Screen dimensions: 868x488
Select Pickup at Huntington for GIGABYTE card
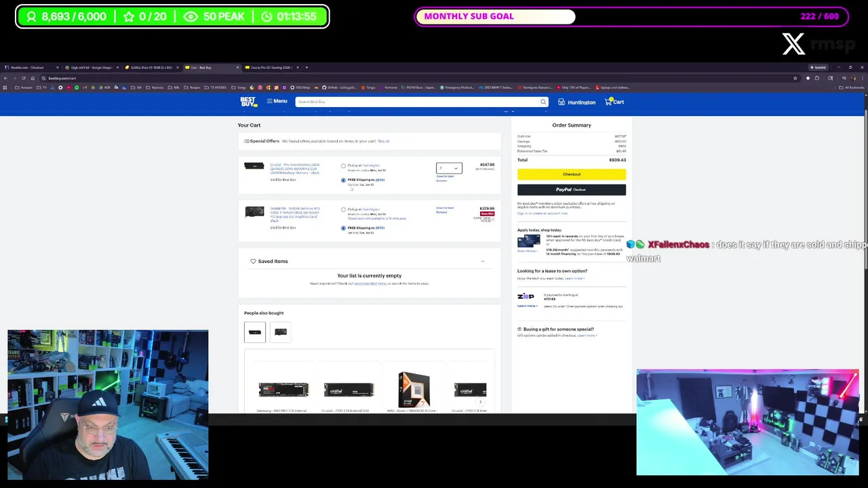[343, 209]
